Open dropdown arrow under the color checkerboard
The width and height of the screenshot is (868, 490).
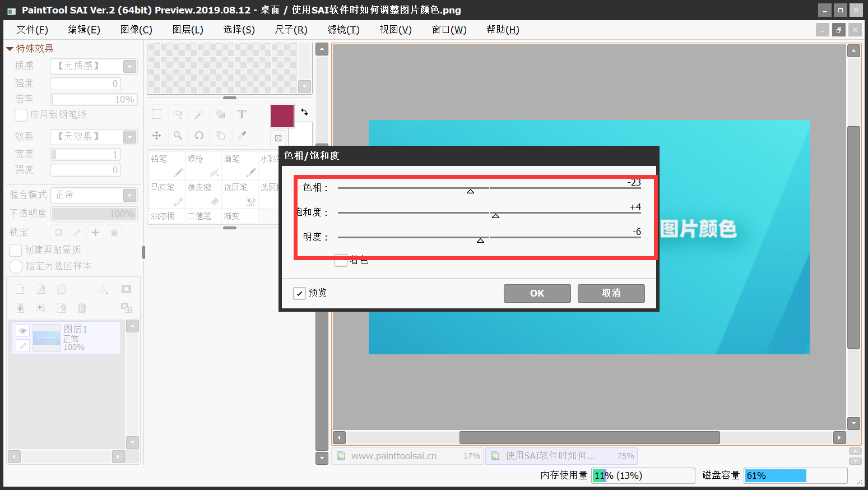305,86
